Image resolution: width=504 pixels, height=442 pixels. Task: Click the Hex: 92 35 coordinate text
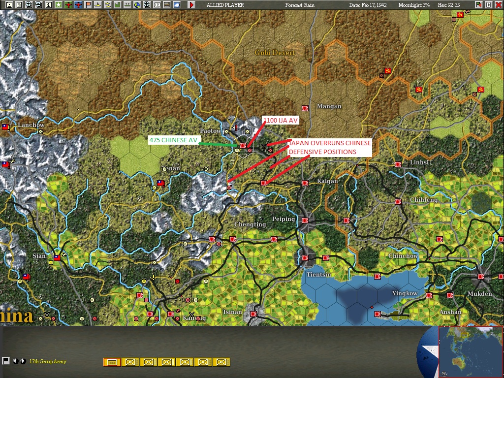tap(449, 5)
